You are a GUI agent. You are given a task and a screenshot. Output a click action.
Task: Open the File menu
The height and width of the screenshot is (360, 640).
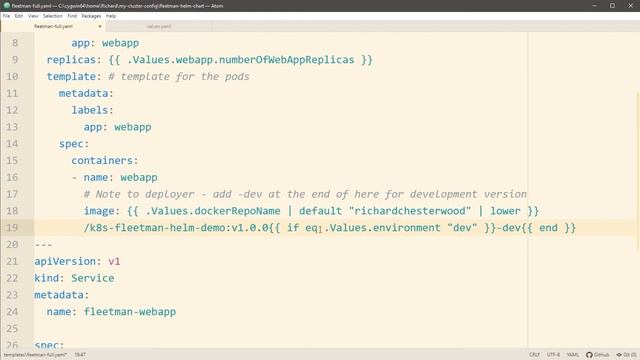pyautogui.click(x=6, y=16)
